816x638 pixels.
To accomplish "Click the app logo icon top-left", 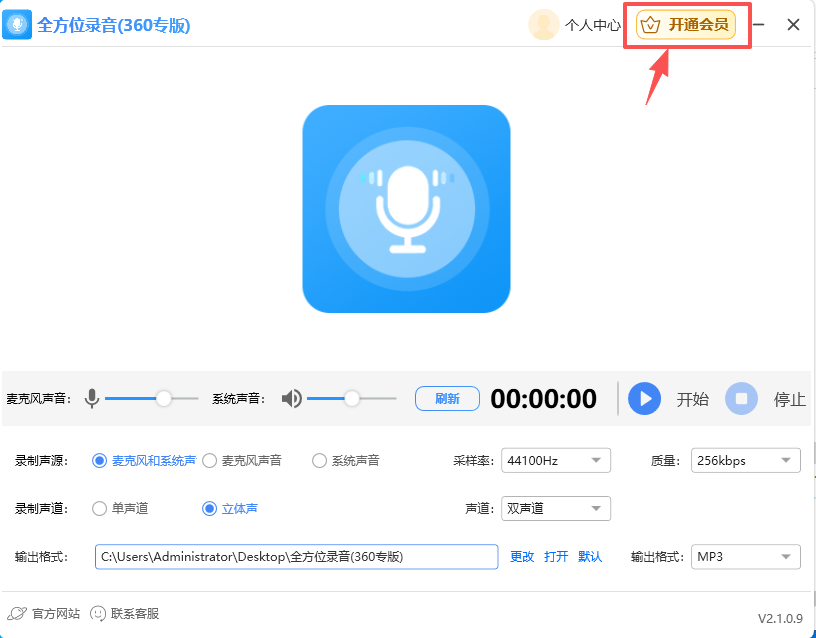I will 17,24.
